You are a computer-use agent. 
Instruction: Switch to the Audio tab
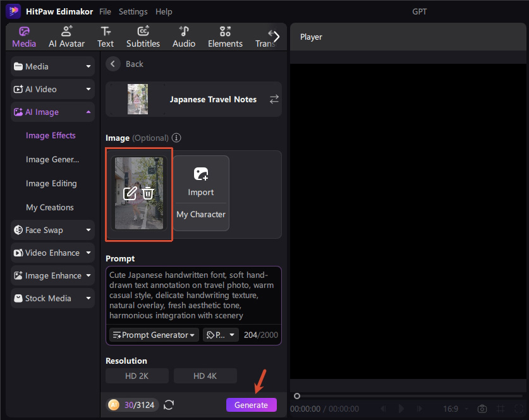184,37
